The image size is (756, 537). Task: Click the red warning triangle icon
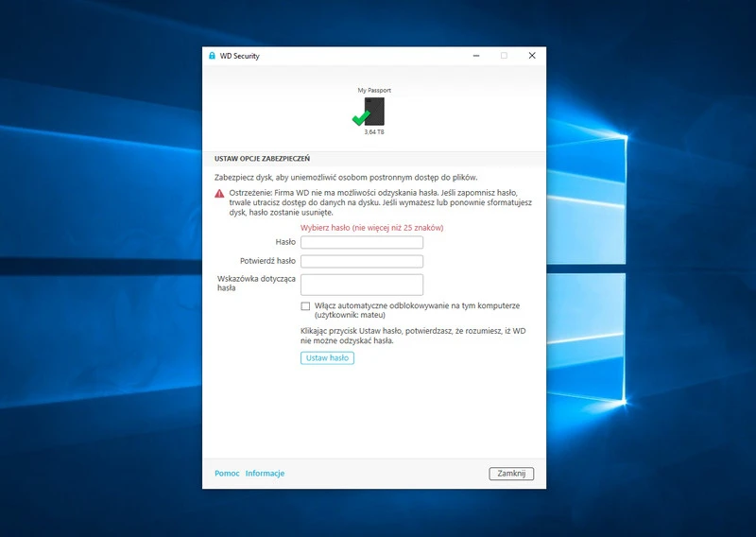tap(219, 193)
